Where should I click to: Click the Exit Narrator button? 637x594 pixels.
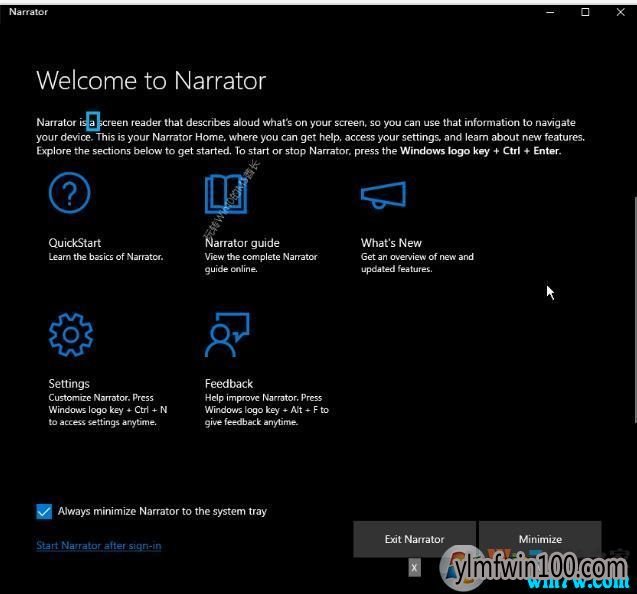pyautogui.click(x=414, y=539)
